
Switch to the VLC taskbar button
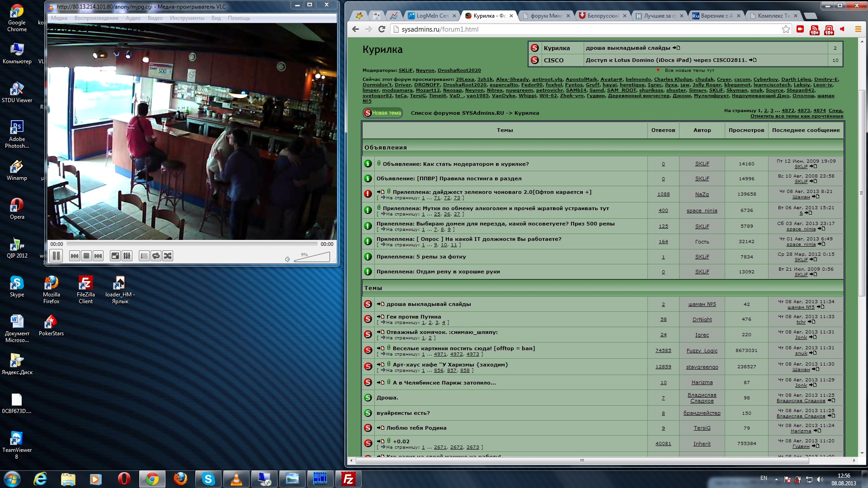pos(236,479)
